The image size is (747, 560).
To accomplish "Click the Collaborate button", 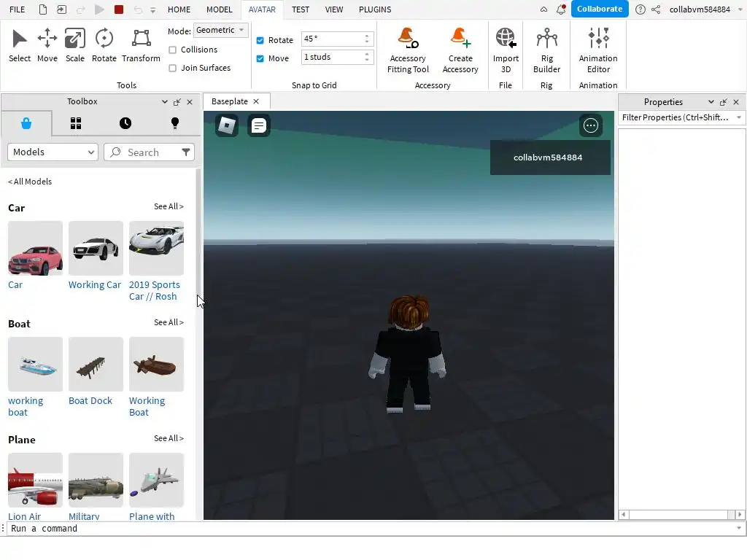I will coord(600,9).
